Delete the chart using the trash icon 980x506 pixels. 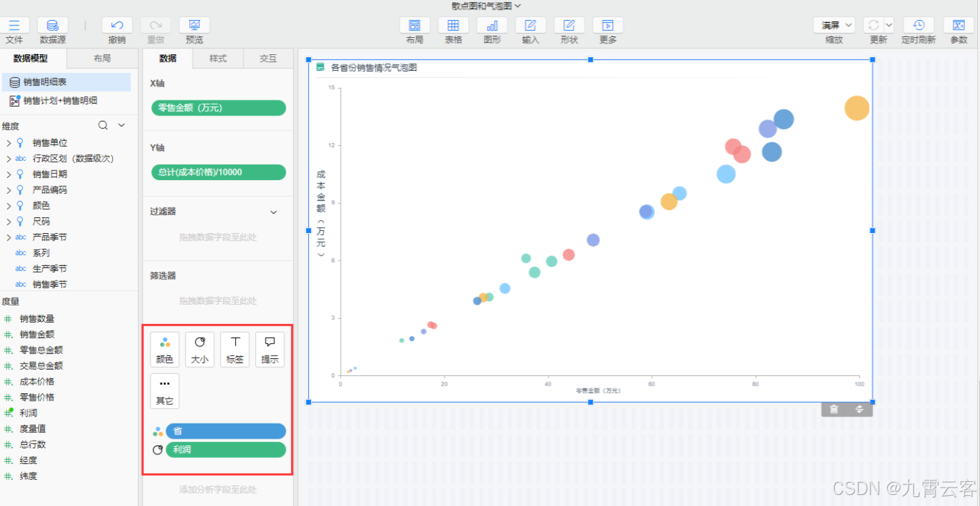[834, 409]
